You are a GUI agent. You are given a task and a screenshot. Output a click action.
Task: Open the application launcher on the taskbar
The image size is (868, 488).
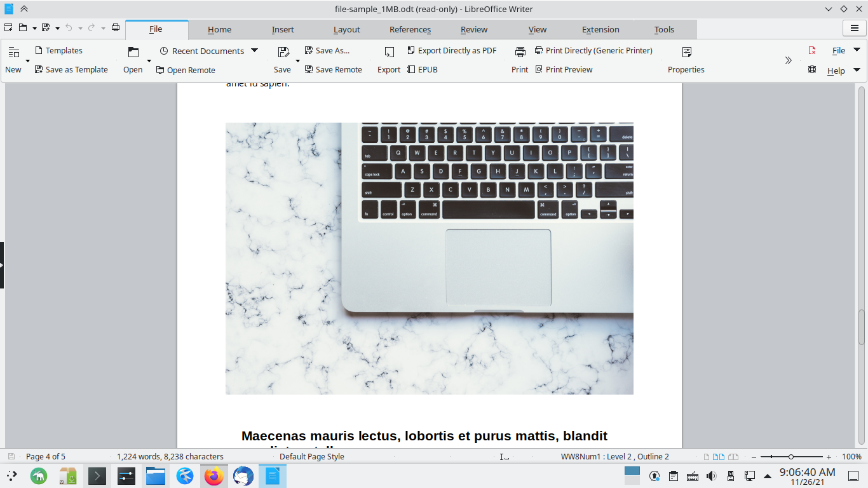(x=12, y=475)
